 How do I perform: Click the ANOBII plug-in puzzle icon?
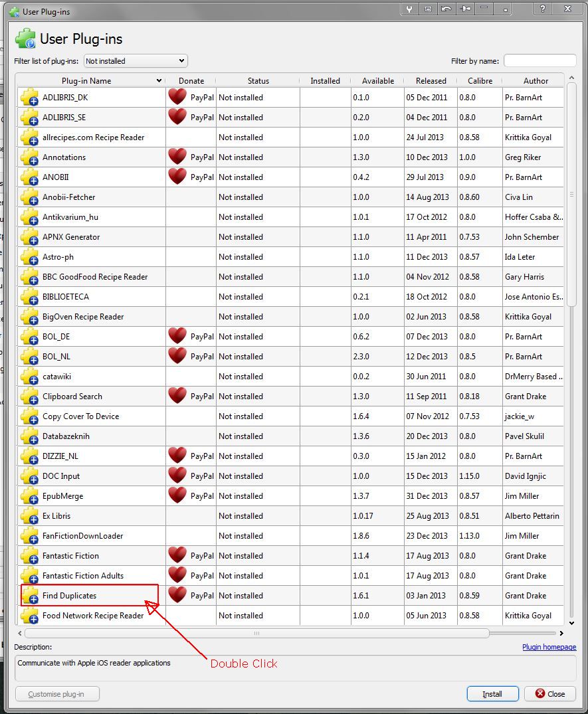(x=29, y=177)
